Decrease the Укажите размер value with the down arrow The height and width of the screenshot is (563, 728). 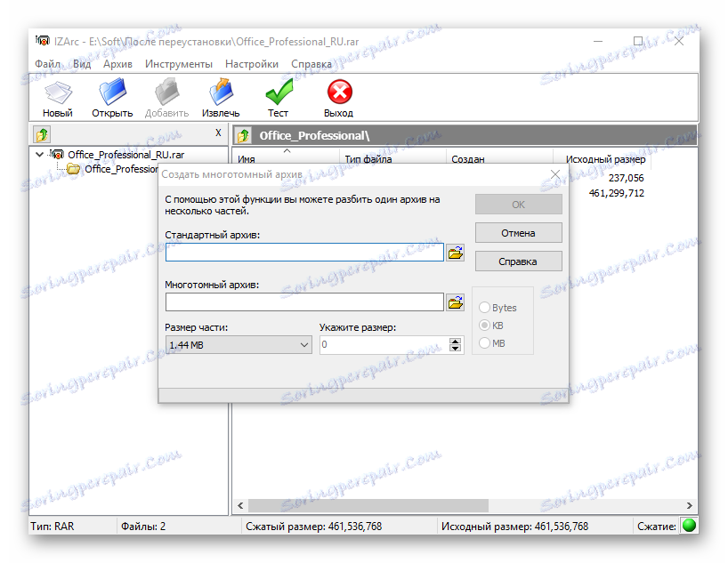pos(455,348)
